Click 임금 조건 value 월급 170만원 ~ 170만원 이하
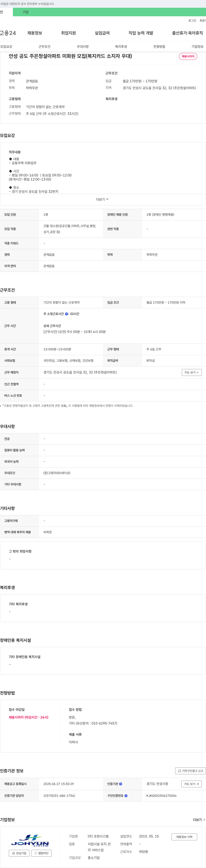The image size is (206, 868). tap(166, 303)
